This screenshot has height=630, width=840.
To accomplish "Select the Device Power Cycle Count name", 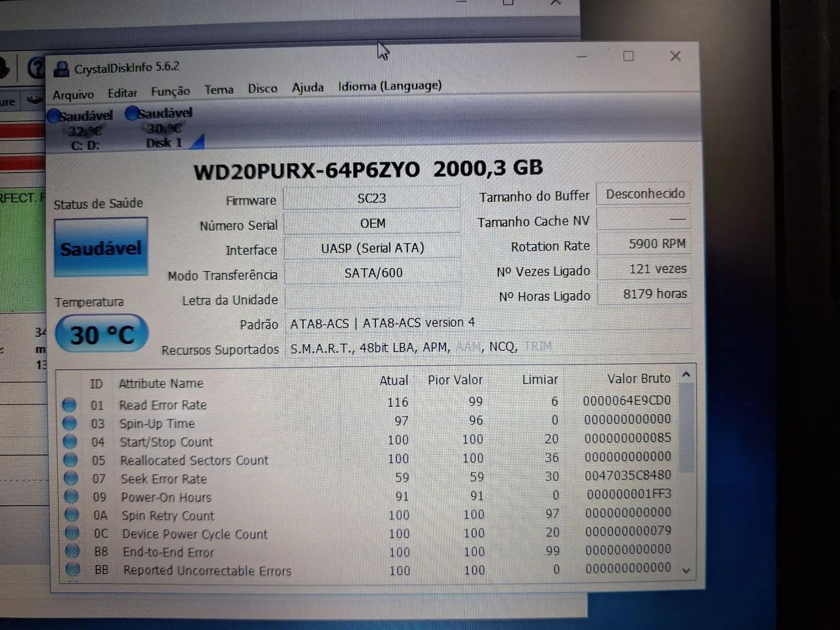I will [x=195, y=534].
